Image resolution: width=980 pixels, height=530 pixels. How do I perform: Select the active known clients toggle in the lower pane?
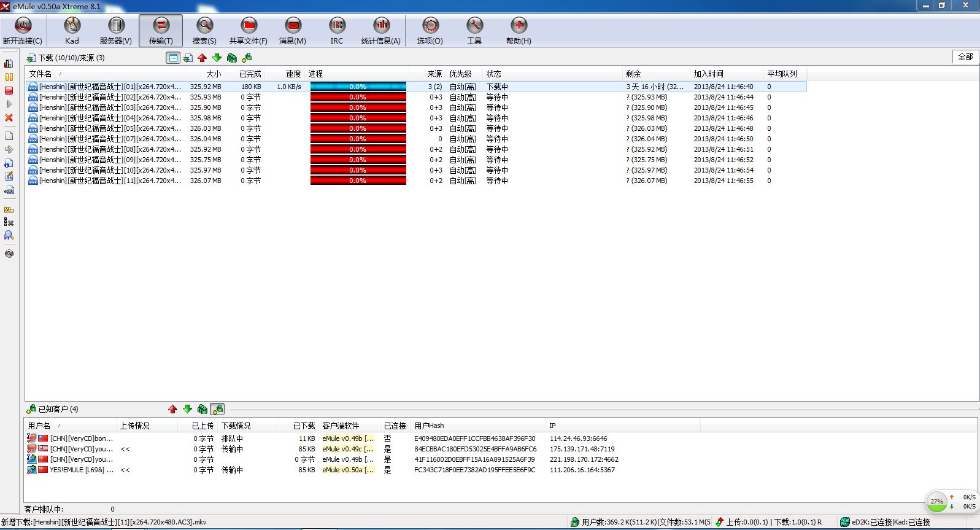click(x=217, y=409)
